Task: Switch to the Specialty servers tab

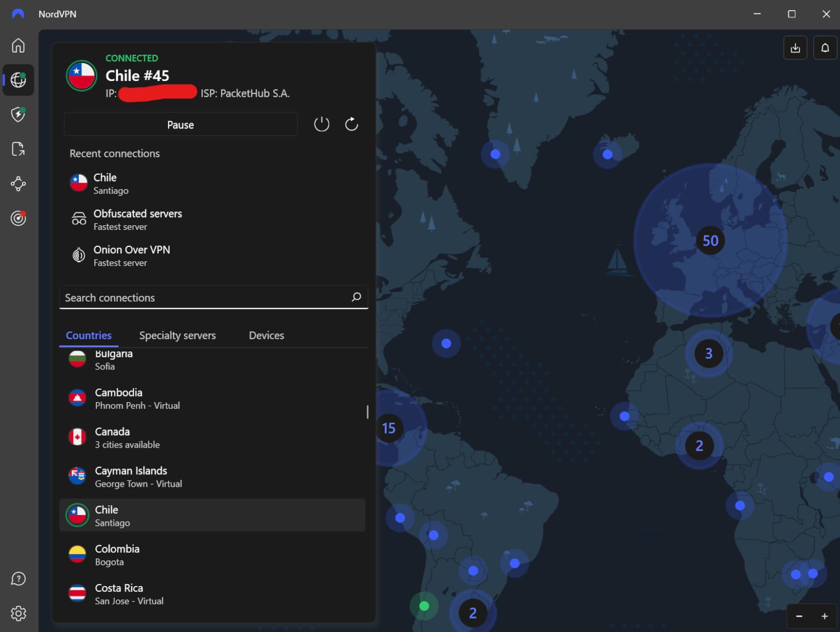Action: coord(177,335)
